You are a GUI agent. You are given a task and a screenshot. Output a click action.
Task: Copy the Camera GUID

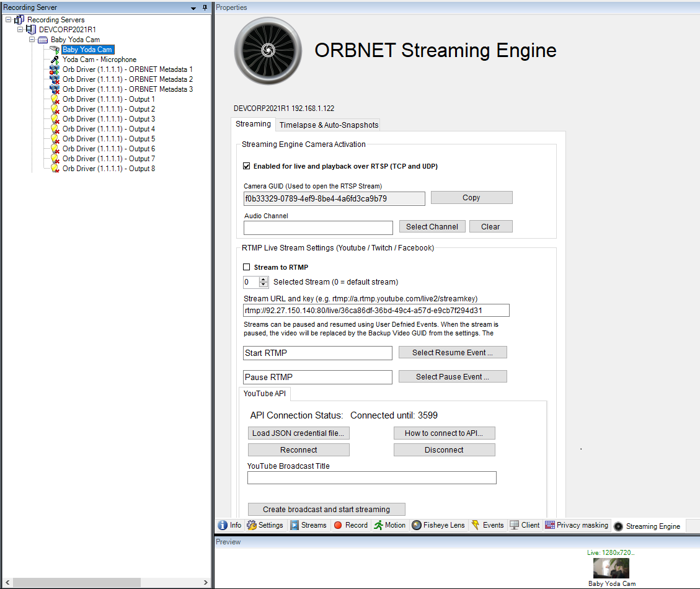click(471, 197)
